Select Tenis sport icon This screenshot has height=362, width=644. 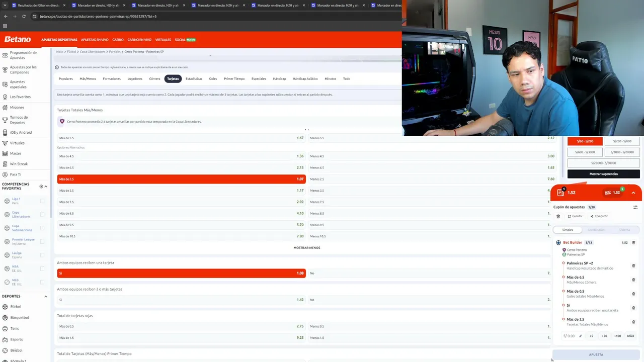pyautogui.click(x=5, y=328)
